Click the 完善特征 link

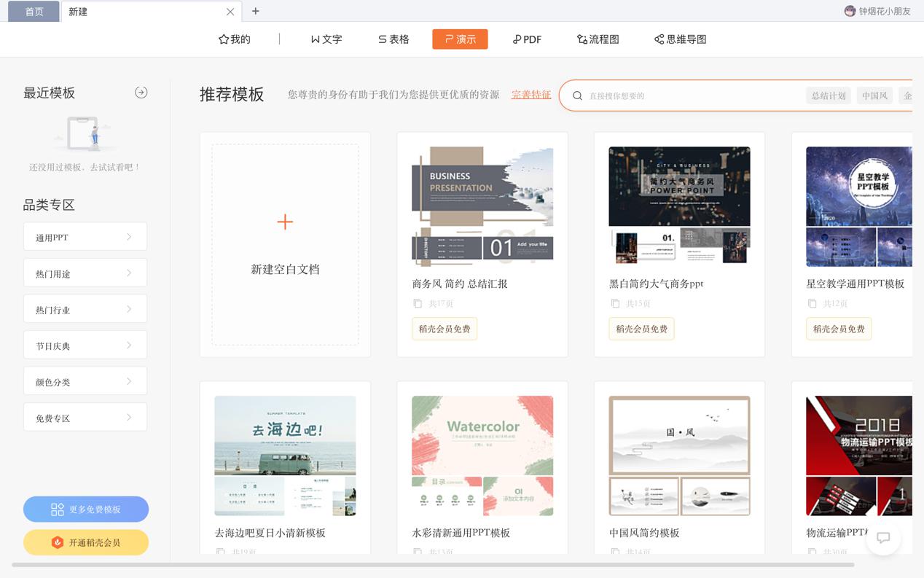tap(531, 95)
